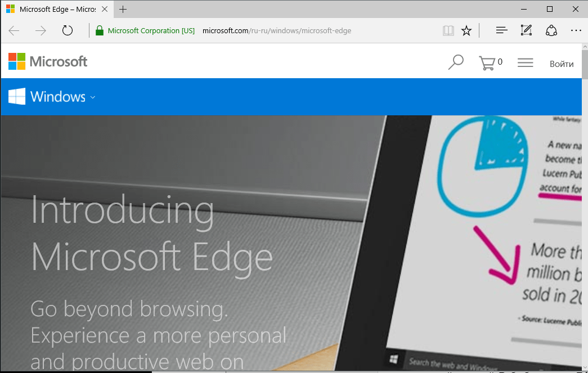588x373 pixels.
Task: Click Microsoft Corporation [US] certificate label
Action: tap(151, 31)
